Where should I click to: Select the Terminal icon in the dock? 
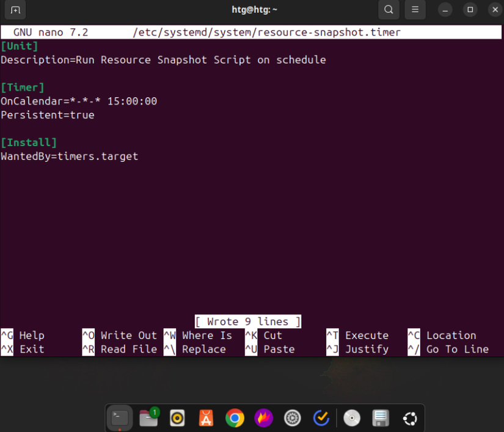120,418
